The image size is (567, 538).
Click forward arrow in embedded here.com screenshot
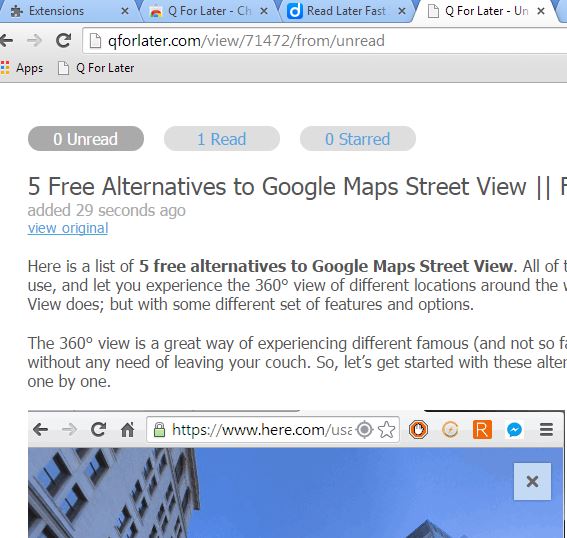click(69, 430)
